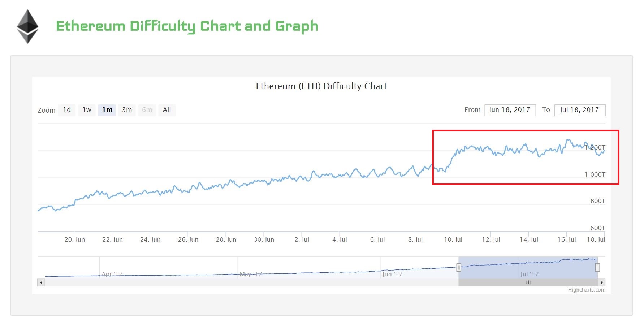Screen dimensions: 644x328
Task: Click the Ethereum Difficulty Chart and Graph heading
Action: pyautogui.click(x=187, y=26)
